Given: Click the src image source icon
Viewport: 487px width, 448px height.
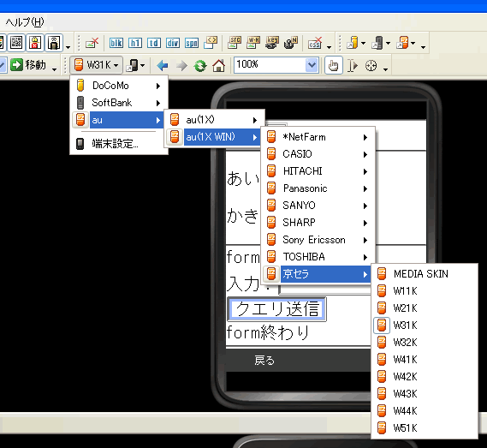Looking at the screenshot, I should coord(235,43).
